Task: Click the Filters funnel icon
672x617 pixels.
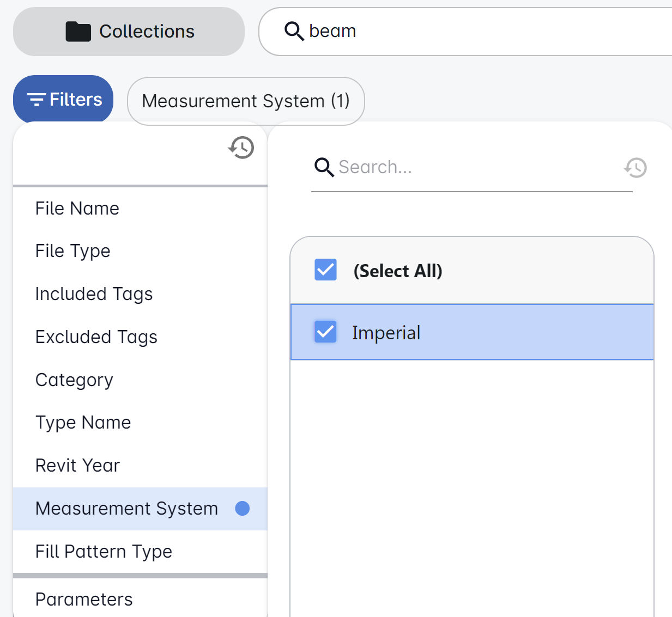Action: pos(37,100)
